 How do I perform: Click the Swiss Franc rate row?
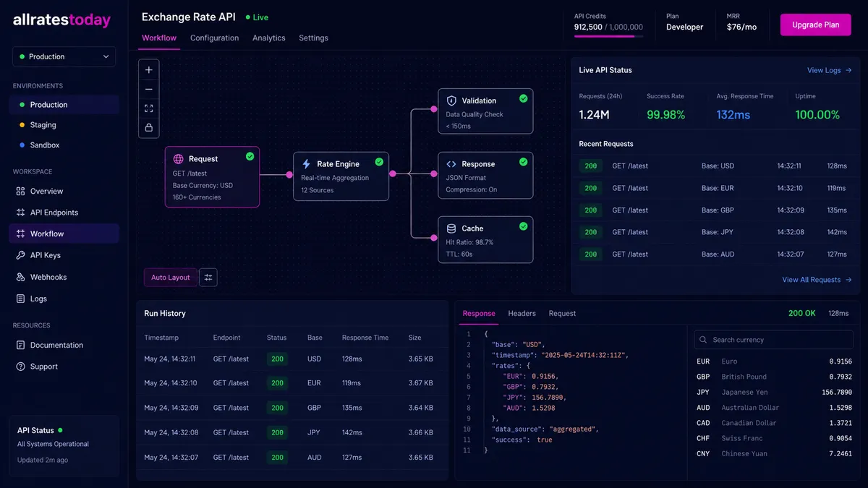point(774,439)
